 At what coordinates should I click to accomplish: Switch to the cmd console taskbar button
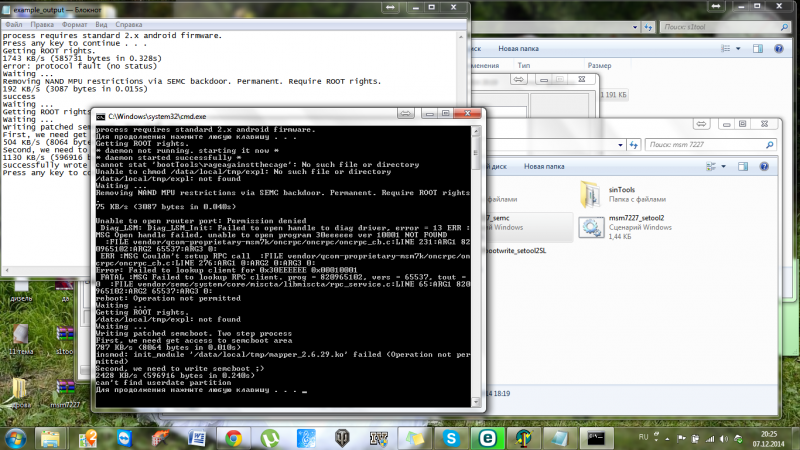pyautogui.click(x=600, y=437)
